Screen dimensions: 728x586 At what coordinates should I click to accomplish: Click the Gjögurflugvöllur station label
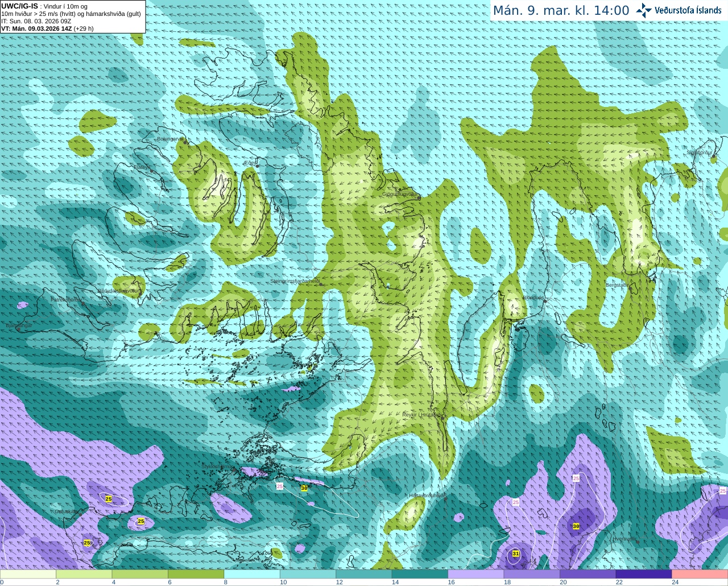pos(400,194)
